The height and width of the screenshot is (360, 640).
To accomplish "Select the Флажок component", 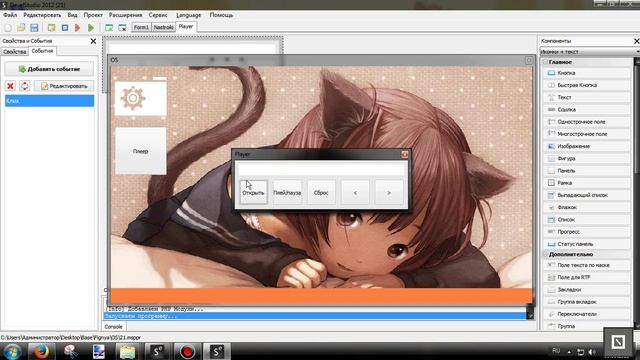I will pyautogui.click(x=587, y=207).
